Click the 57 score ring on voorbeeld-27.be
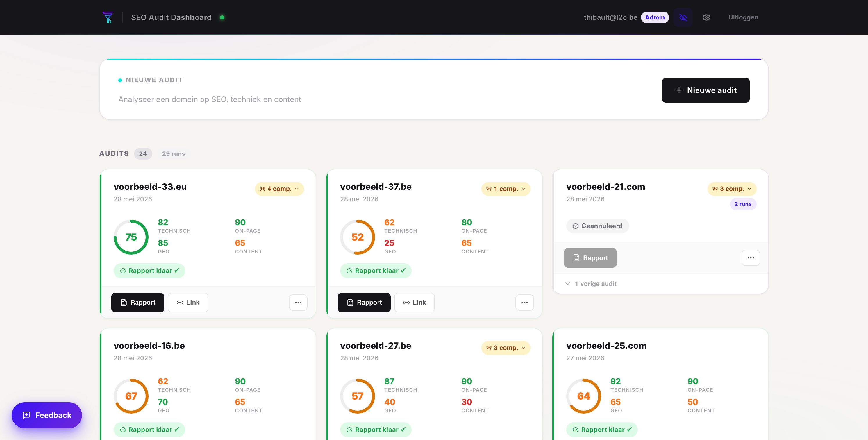The image size is (868, 440). point(358,396)
